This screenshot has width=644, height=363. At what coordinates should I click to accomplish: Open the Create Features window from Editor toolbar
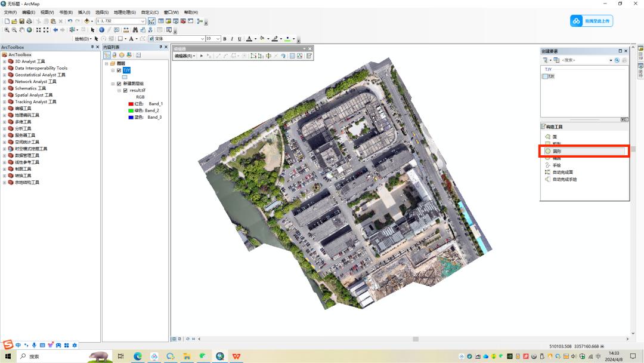(x=309, y=56)
